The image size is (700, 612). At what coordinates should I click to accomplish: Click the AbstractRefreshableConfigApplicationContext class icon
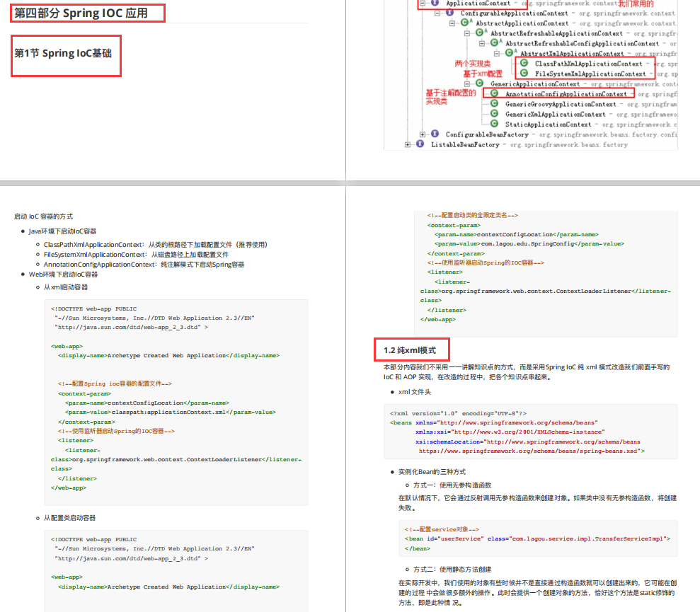[495, 42]
